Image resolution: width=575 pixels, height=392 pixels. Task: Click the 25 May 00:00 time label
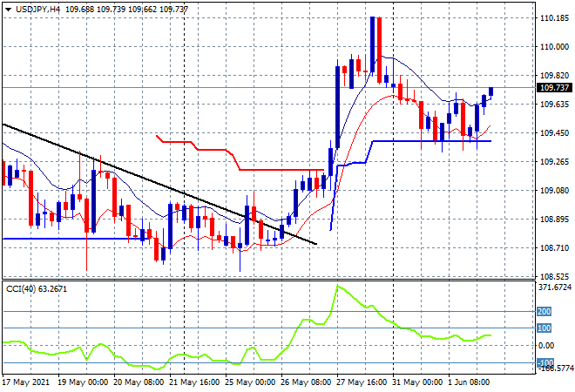pyautogui.click(x=250, y=382)
